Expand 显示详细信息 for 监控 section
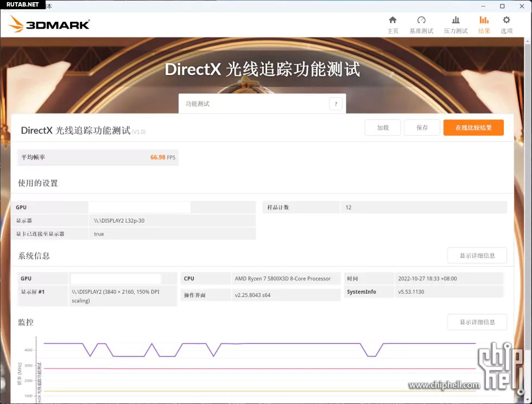 (477, 322)
